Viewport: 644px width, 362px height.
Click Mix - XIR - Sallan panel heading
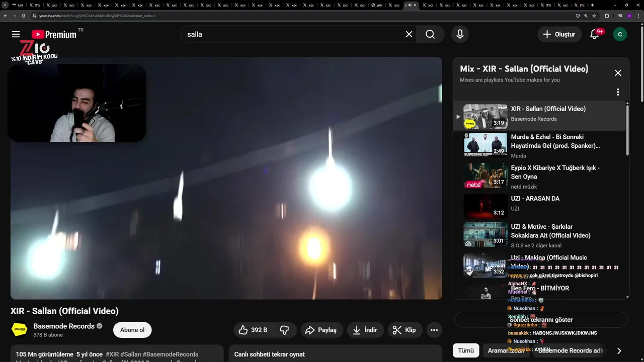pyautogui.click(x=524, y=69)
